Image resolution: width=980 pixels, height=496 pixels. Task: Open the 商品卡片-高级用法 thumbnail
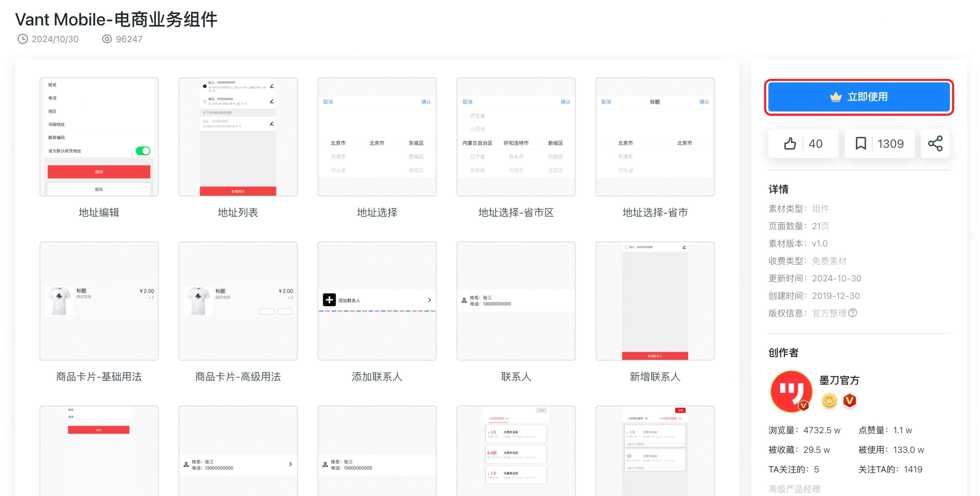point(238,301)
